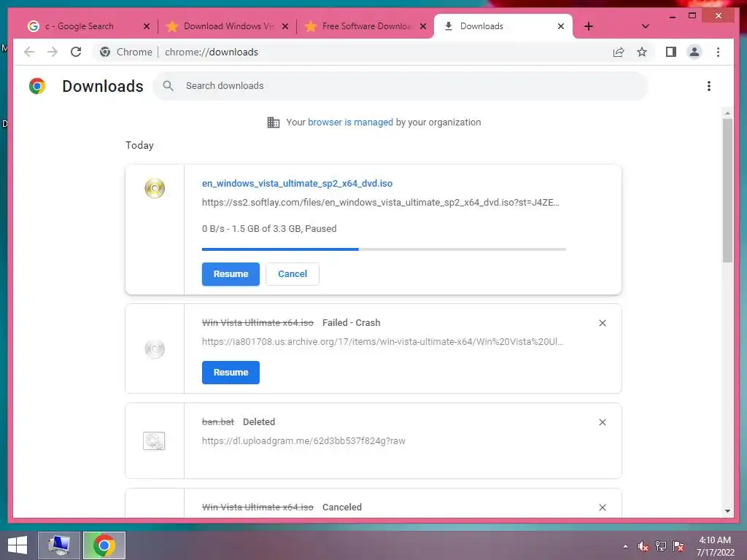This screenshot has height=560, width=747.
Task: Reload the downloads page
Action: (x=76, y=52)
